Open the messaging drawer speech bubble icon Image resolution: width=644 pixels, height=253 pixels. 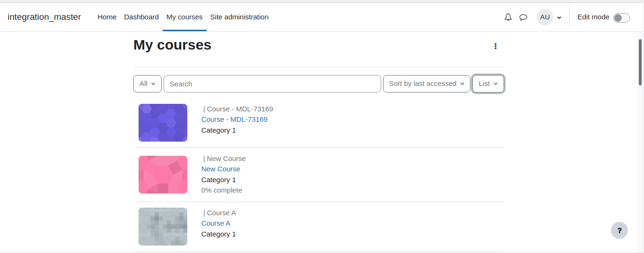[523, 17]
